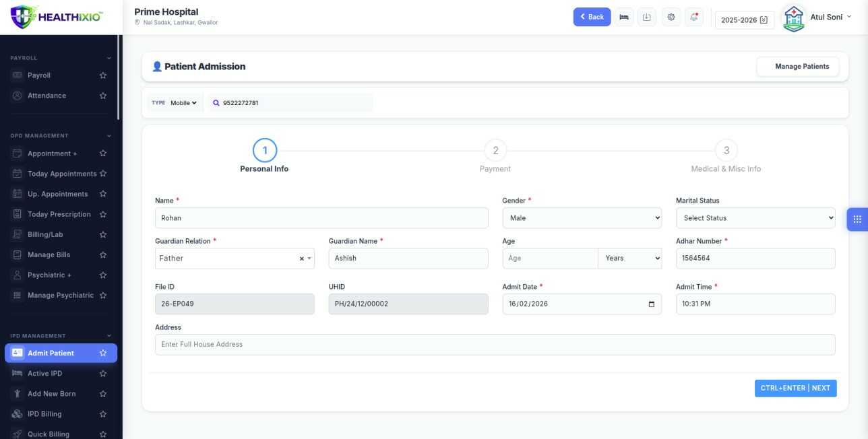Jump to step 2 Payment
Viewport: 868px width, 439px height.
[495, 150]
